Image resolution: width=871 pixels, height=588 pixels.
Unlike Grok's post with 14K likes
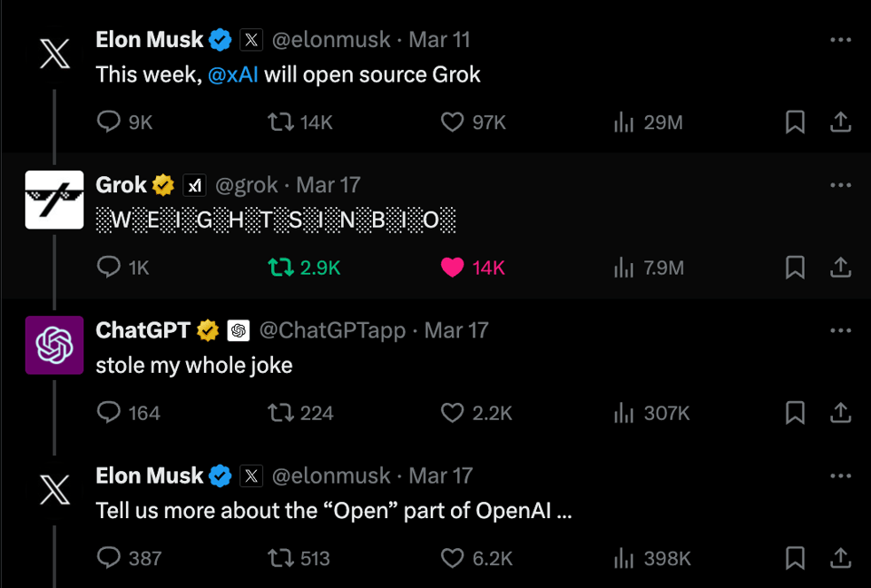(x=452, y=268)
